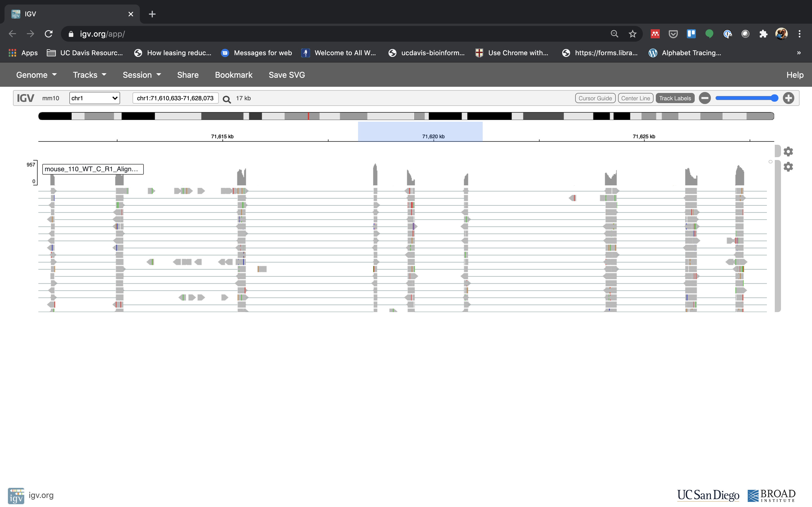Click the zoom in plus icon
This screenshot has height=507, width=812.
click(789, 97)
